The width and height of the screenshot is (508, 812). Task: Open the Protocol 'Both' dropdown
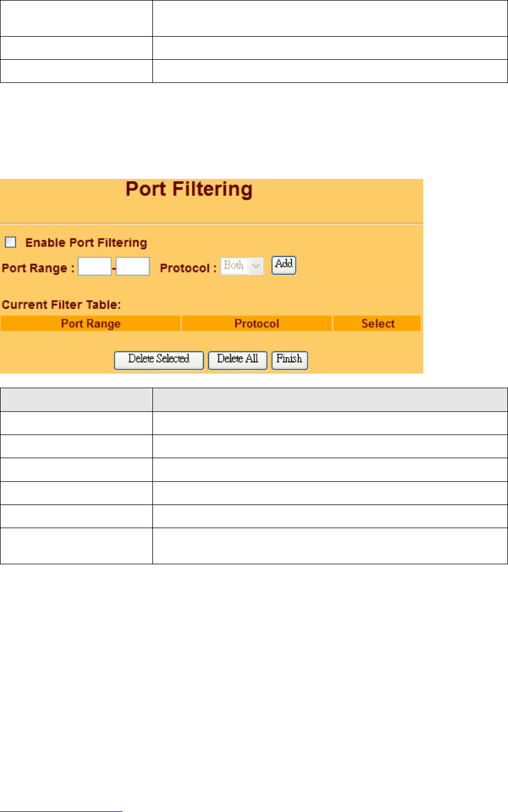(x=242, y=266)
